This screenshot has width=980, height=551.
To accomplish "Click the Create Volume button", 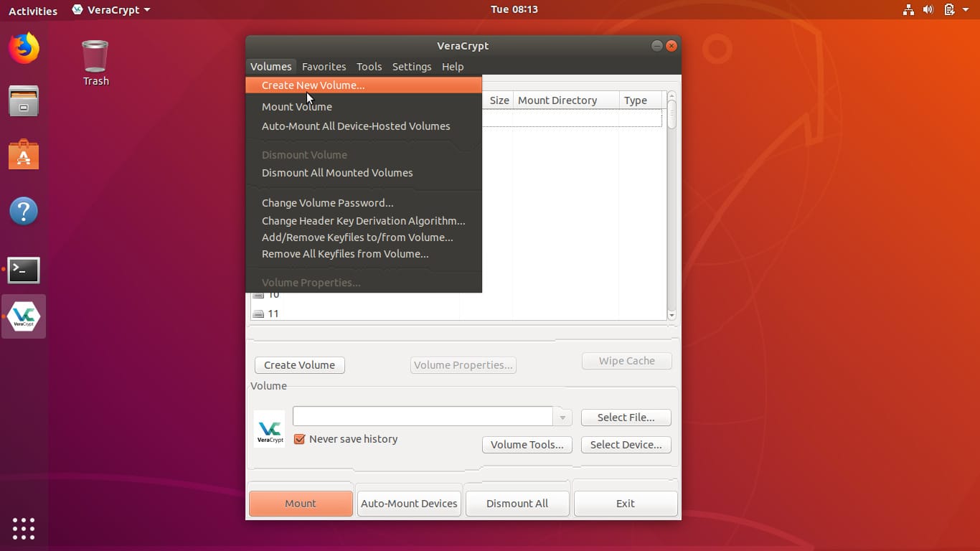I will [x=299, y=364].
